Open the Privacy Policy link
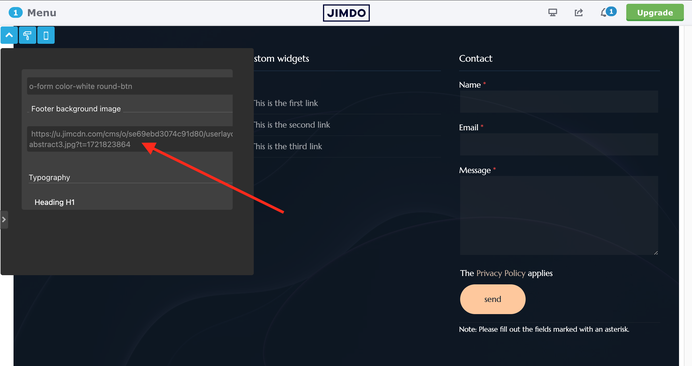Viewport: 692px width, 366px height. pos(501,273)
